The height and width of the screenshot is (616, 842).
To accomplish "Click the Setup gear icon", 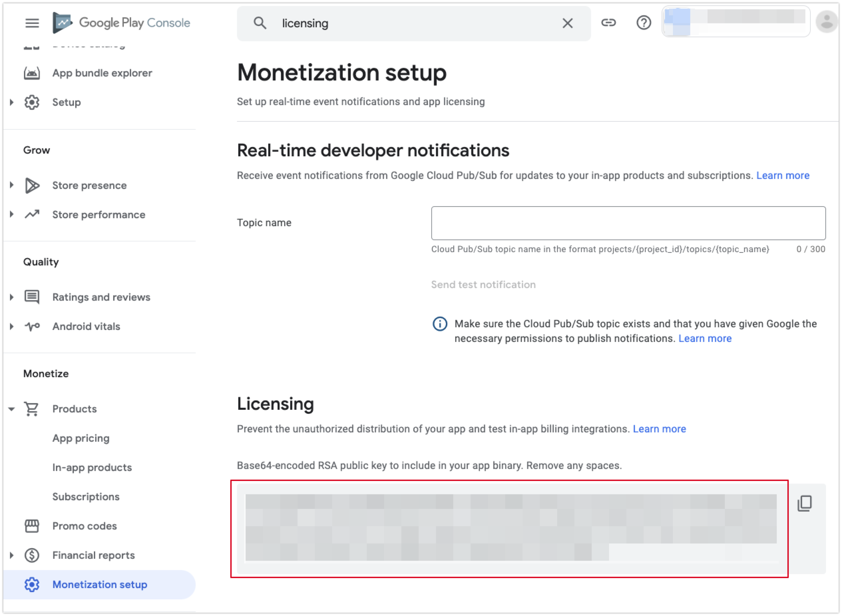I will pyautogui.click(x=32, y=102).
